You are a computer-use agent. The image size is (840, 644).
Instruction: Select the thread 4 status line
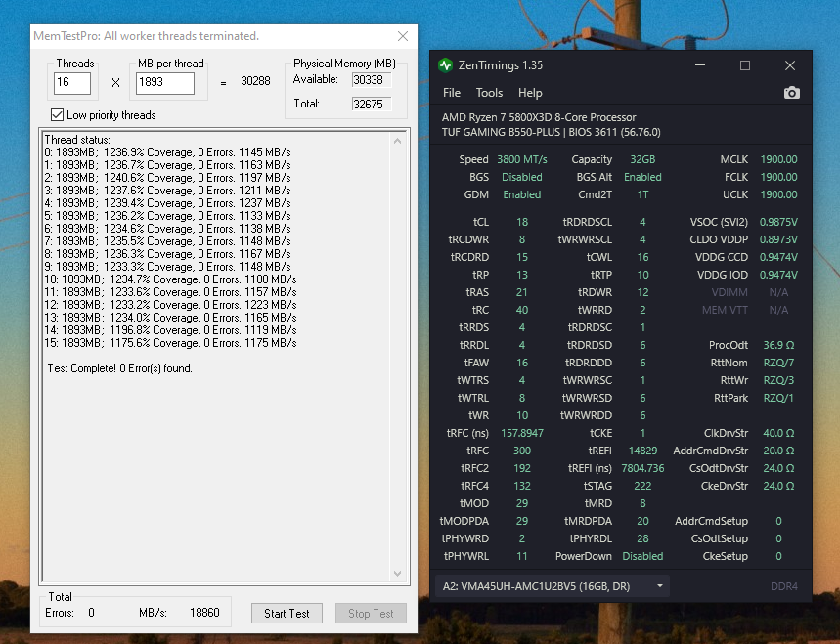(167, 203)
